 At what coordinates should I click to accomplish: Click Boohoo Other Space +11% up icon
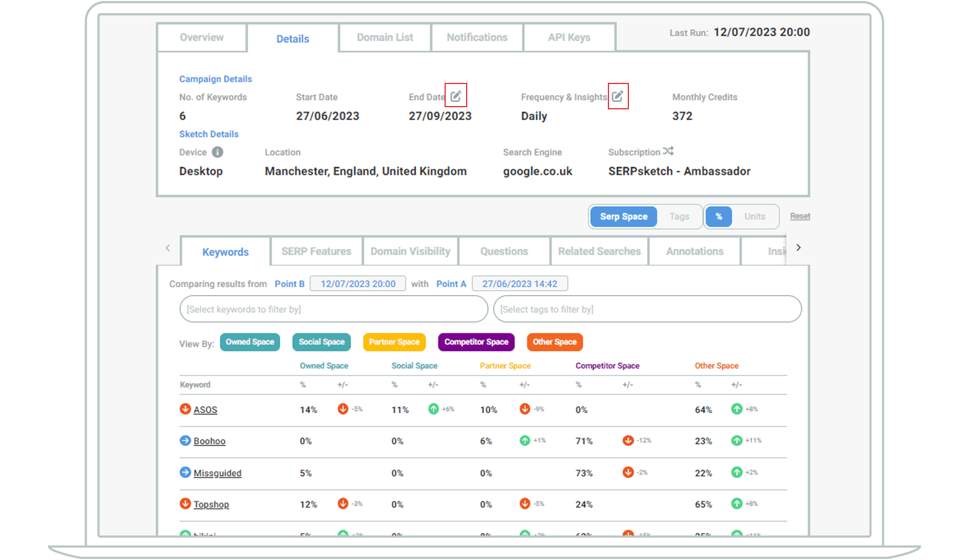click(x=737, y=440)
